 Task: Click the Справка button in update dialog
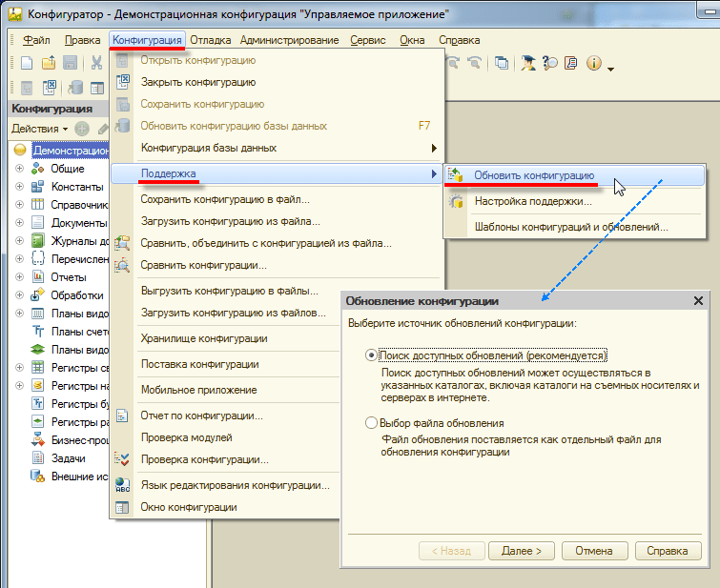(668, 551)
